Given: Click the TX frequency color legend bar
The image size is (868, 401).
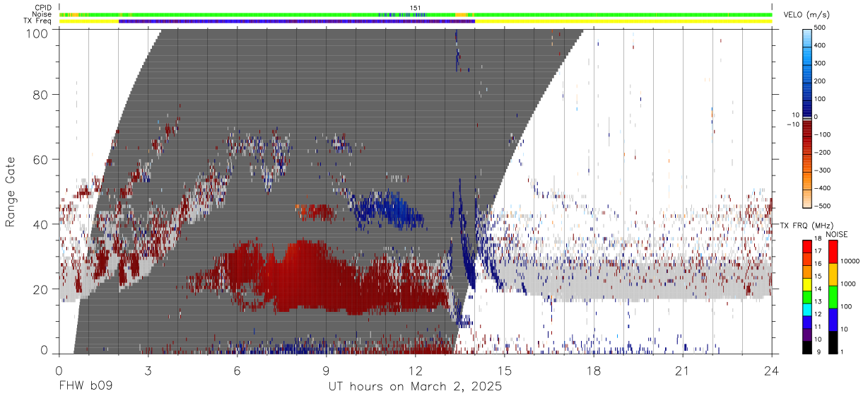Looking at the screenshot, I should coord(807,296).
